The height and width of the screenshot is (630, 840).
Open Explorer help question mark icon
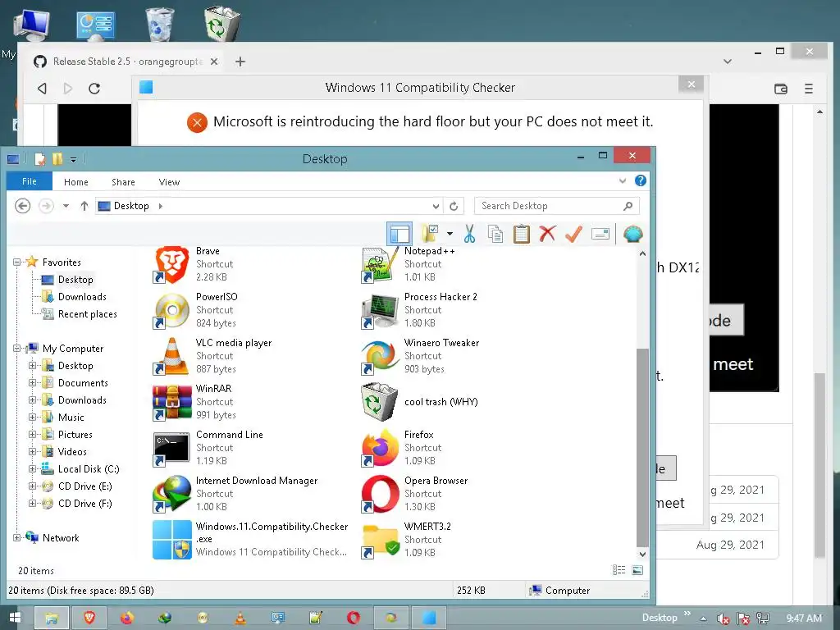click(x=640, y=180)
